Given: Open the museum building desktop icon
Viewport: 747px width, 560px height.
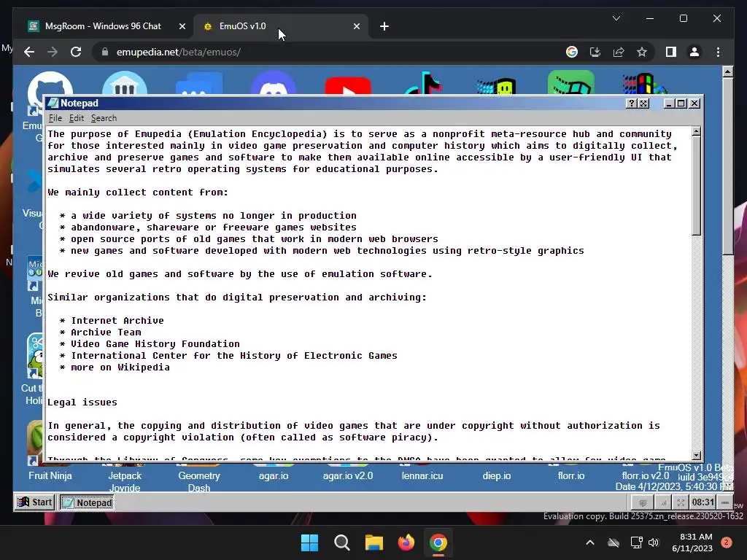Looking at the screenshot, I should click(124, 84).
